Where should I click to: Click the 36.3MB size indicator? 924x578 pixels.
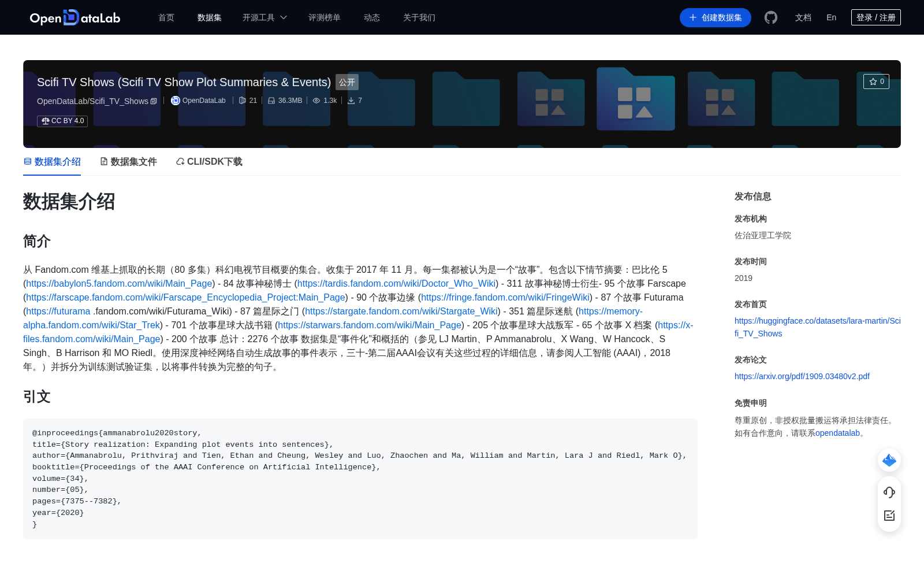pyautogui.click(x=285, y=101)
